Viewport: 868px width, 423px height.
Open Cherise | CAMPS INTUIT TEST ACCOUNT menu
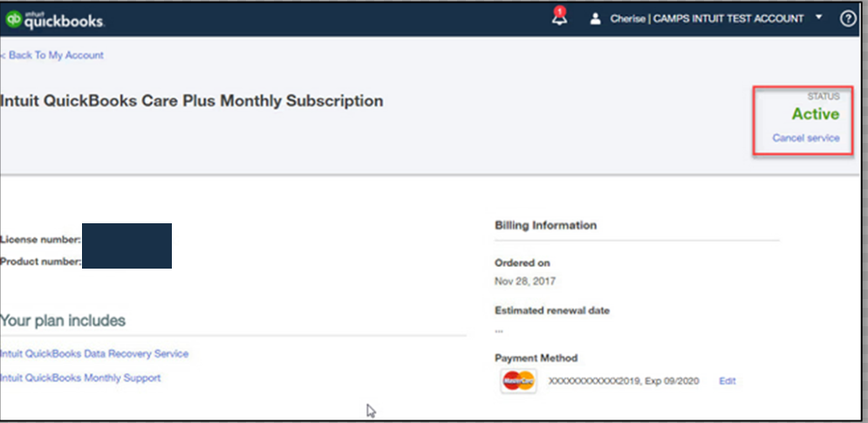(707, 19)
